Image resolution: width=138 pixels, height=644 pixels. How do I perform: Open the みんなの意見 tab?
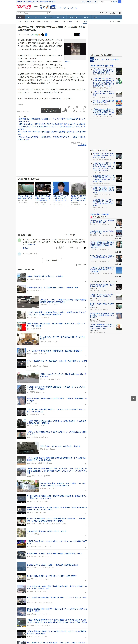click(x=73, y=17)
